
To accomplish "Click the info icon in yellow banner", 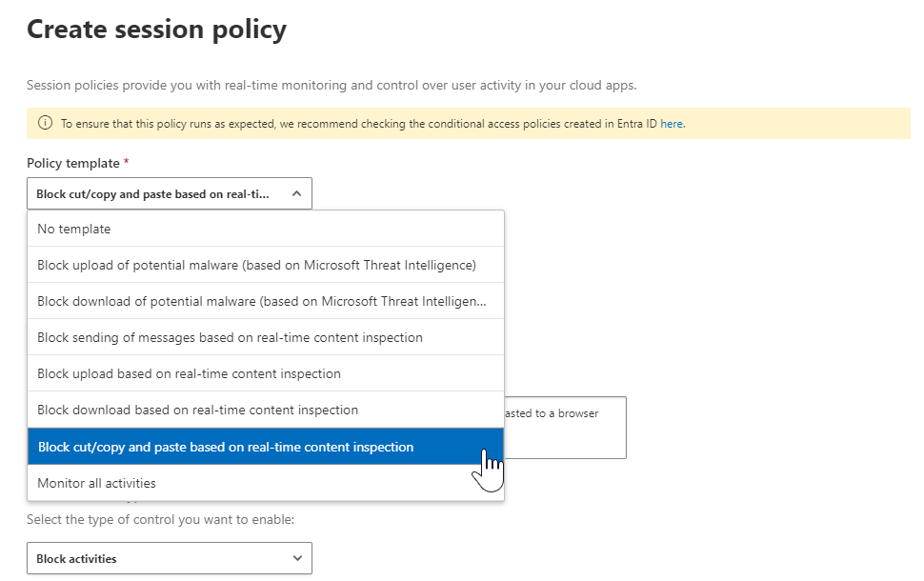I will coord(45,123).
